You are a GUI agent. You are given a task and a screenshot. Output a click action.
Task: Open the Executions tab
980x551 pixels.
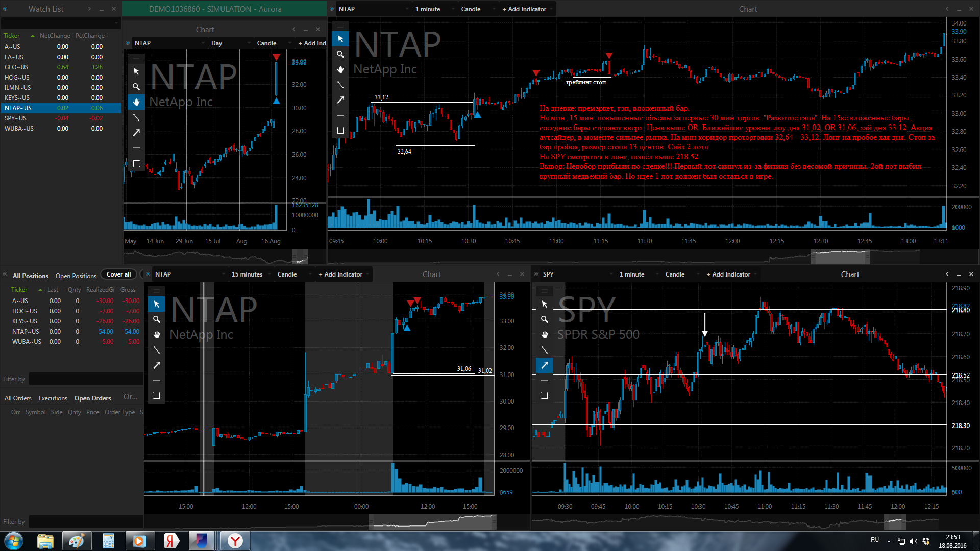tap(53, 398)
